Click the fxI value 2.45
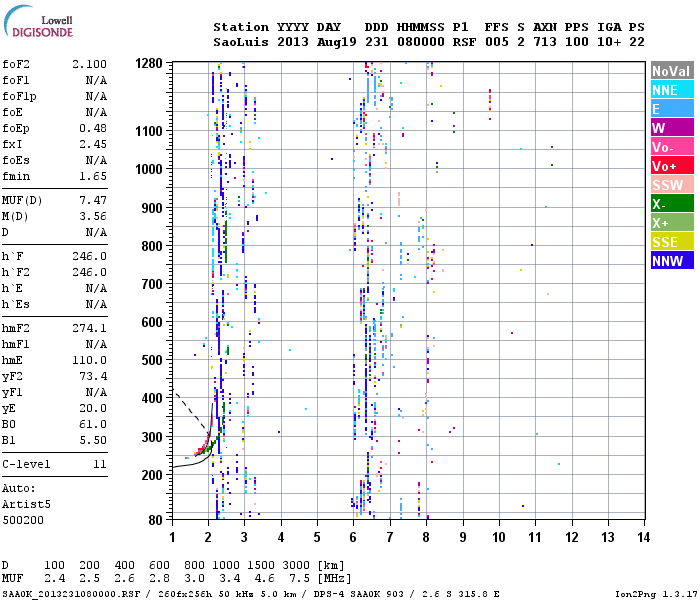 [x=93, y=144]
